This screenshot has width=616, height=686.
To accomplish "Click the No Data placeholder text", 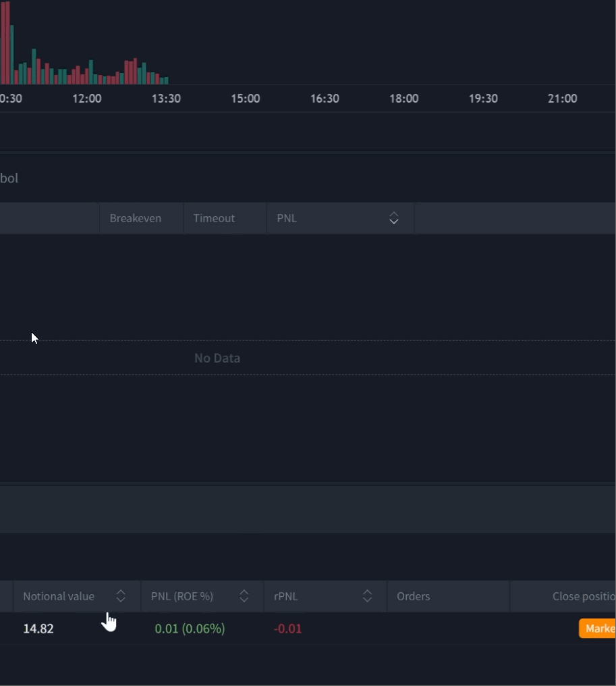I will pos(217,358).
